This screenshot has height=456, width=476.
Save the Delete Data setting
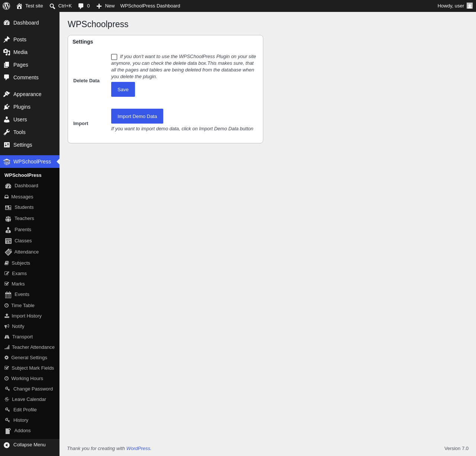123,89
